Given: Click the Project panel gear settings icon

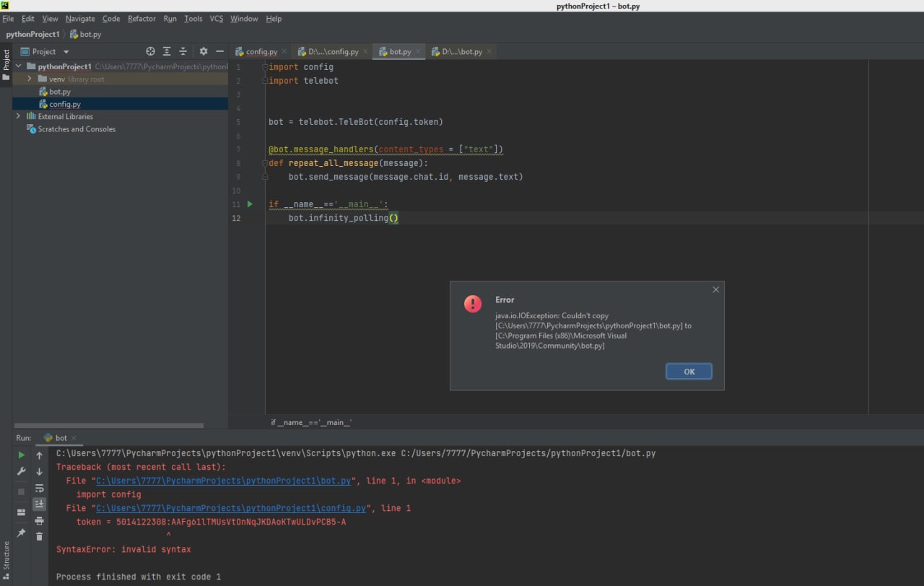Looking at the screenshot, I should pos(203,51).
